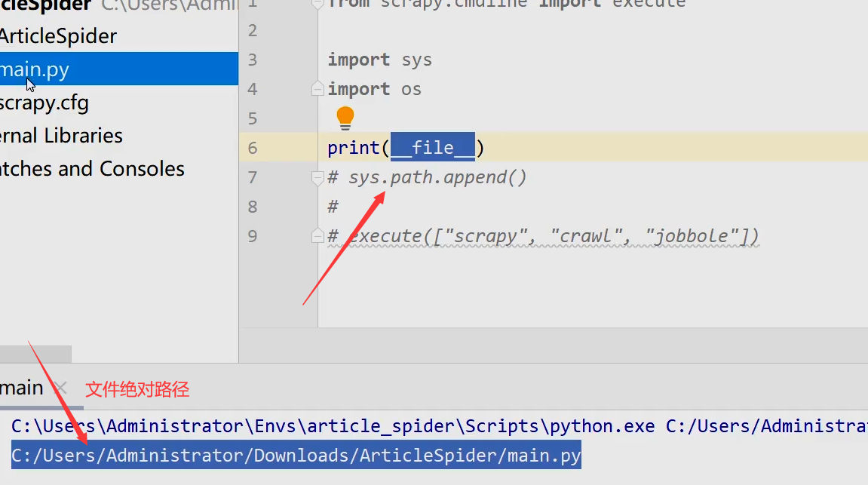868x485 pixels.
Task: Toggle fold marker at the execute comment line
Action: (x=318, y=236)
